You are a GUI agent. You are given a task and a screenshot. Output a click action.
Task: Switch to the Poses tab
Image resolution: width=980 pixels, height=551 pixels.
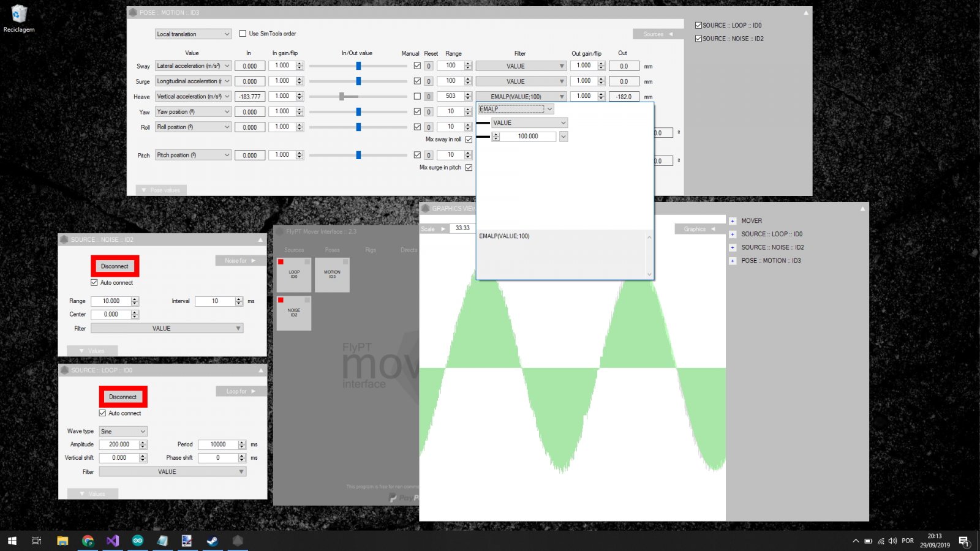[332, 250]
